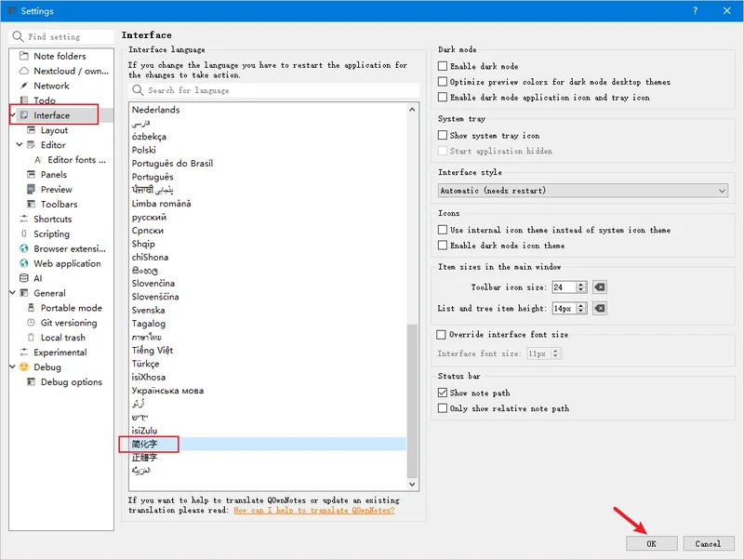The image size is (744, 560).
Task: Select Türkçe language in list
Action: pyautogui.click(x=267, y=364)
